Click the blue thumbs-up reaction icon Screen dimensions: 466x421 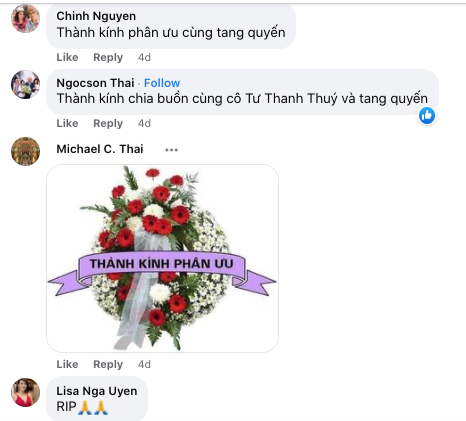(x=427, y=116)
